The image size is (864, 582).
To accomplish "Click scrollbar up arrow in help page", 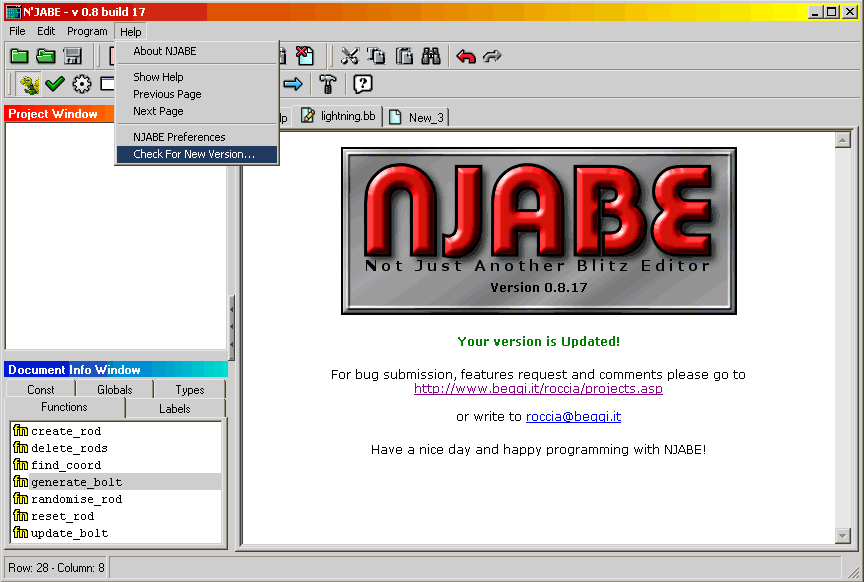I will coord(843,140).
